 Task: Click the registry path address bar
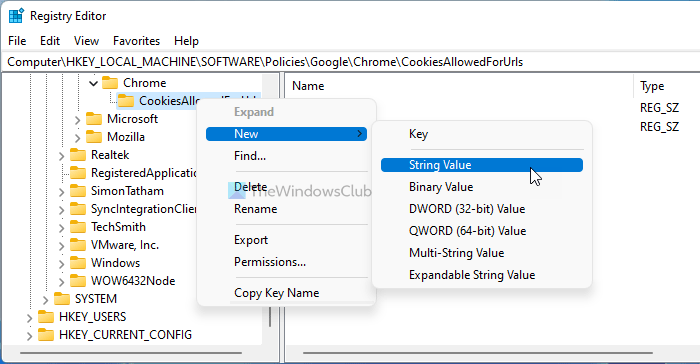point(350,62)
